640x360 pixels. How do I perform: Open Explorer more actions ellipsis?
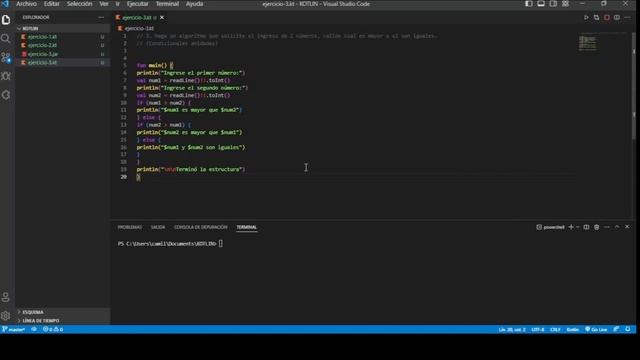tap(101, 17)
